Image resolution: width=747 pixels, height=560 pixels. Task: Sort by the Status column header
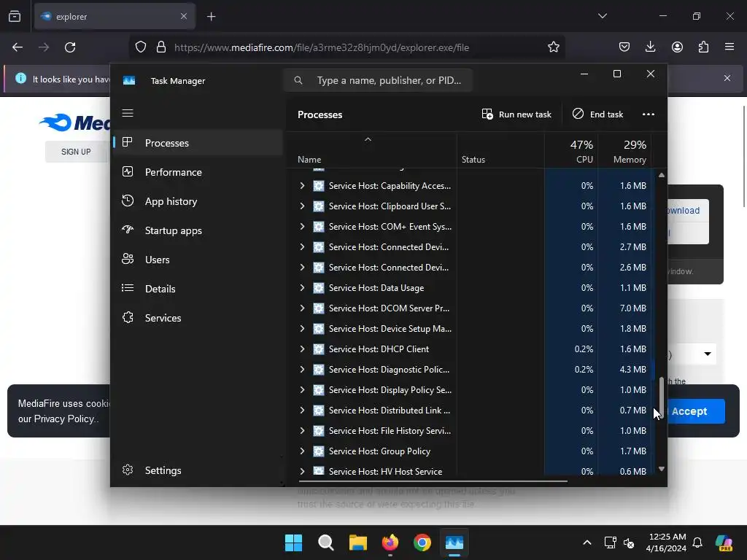coord(500,150)
